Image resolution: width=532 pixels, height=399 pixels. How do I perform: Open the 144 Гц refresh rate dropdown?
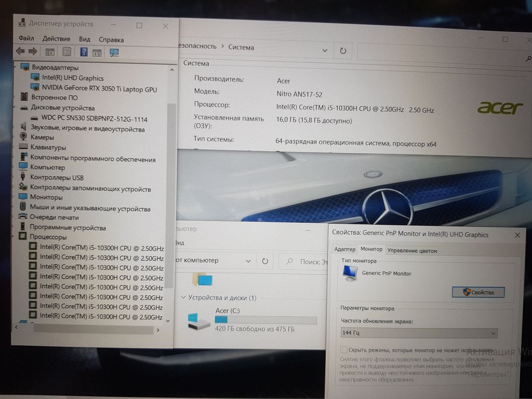point(418,333)
